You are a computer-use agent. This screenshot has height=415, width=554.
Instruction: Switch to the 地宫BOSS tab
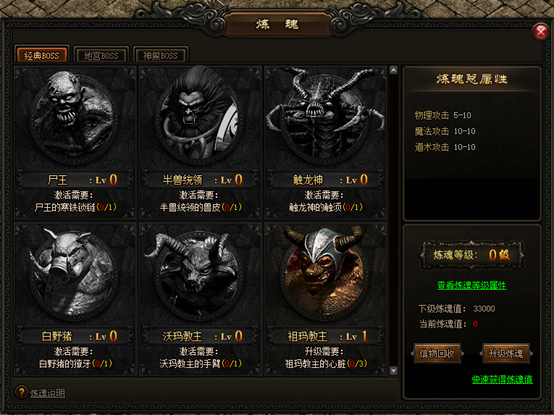(x=101, y=55)
